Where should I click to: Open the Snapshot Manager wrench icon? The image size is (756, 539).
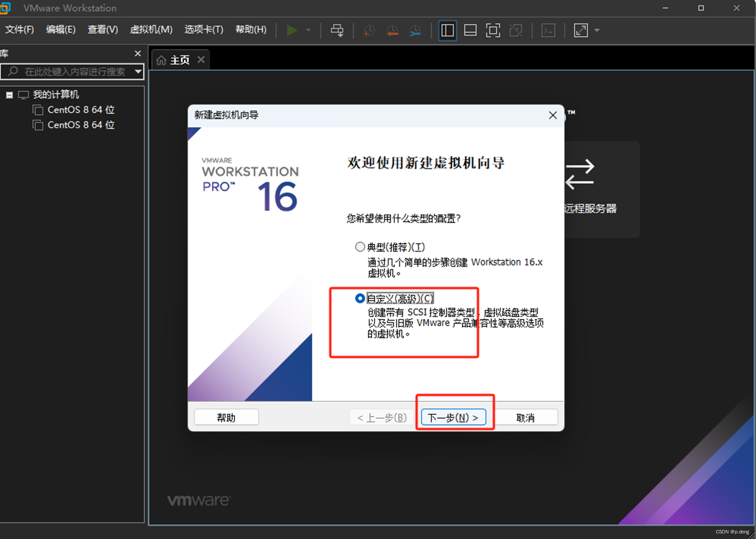click(x=415, y=30)
